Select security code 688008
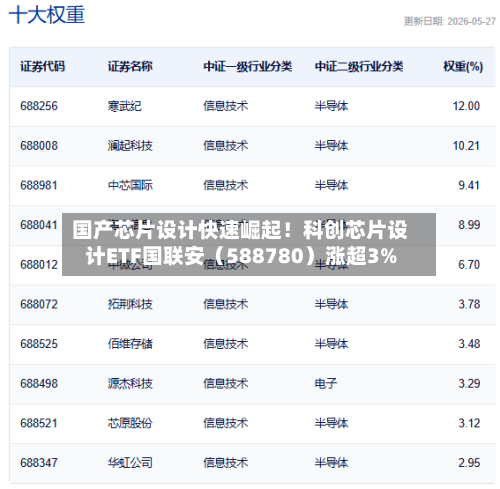500x489 pixels. (x=39, y=146)
